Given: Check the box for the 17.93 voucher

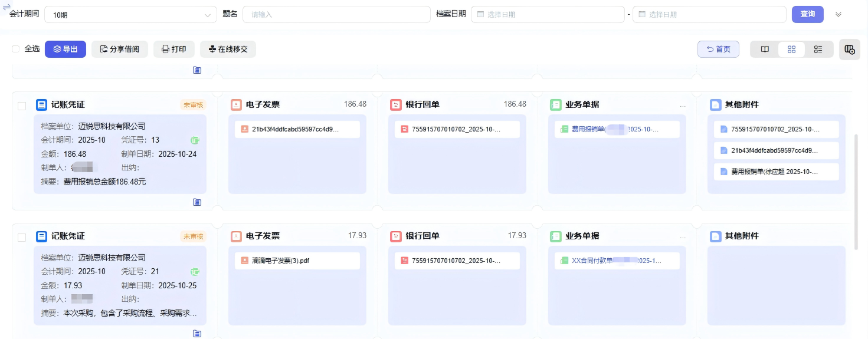Looking at the screenshot, I should pos(22,238).
